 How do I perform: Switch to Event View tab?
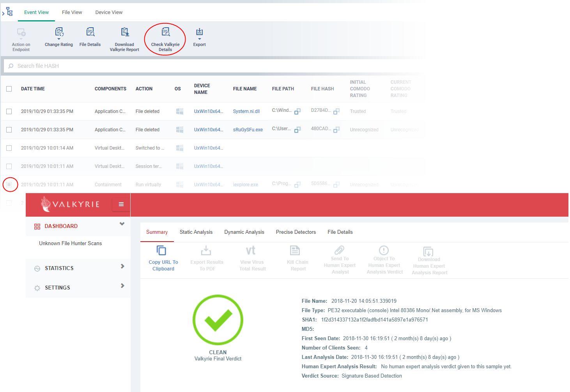point(36,12)
